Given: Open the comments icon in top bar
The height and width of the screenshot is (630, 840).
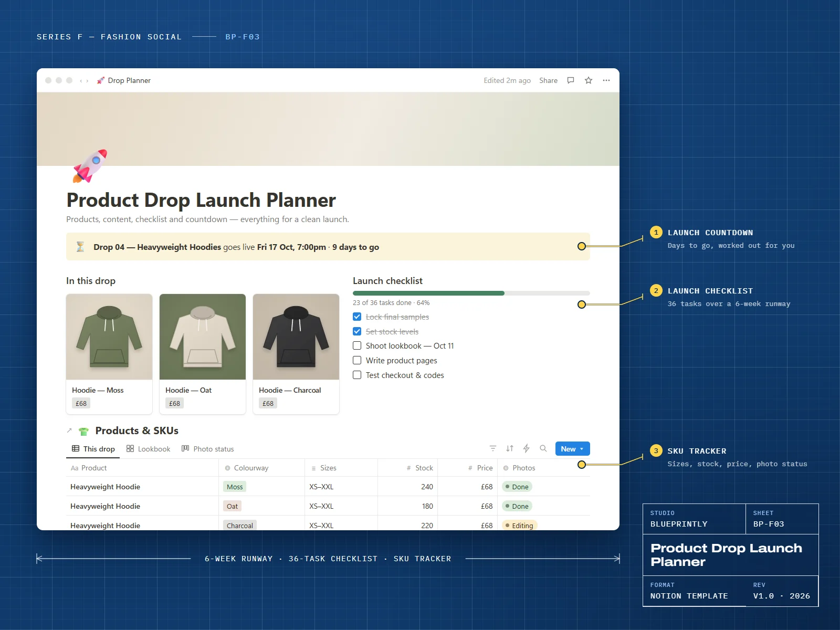Looking at the screenshot, I should point(571,80).
